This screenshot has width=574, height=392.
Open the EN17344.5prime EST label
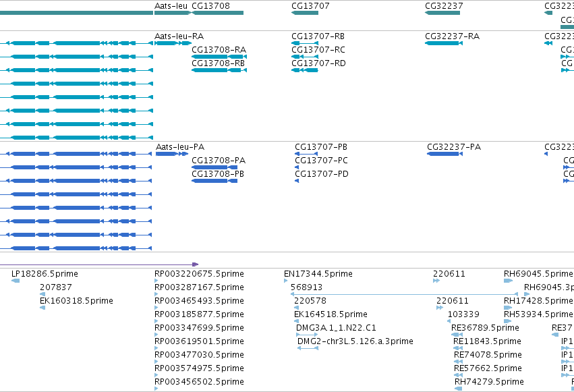click(x=318, y=274)
